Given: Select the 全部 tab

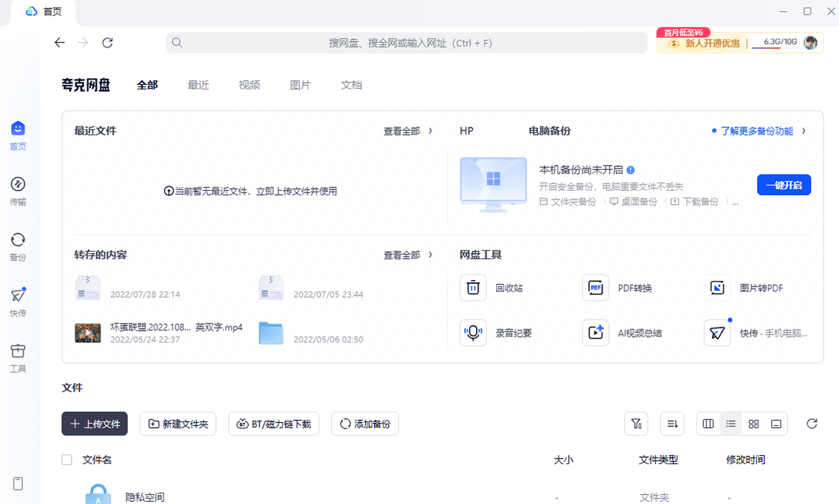Looking at the screenshot, I should 148,85.
